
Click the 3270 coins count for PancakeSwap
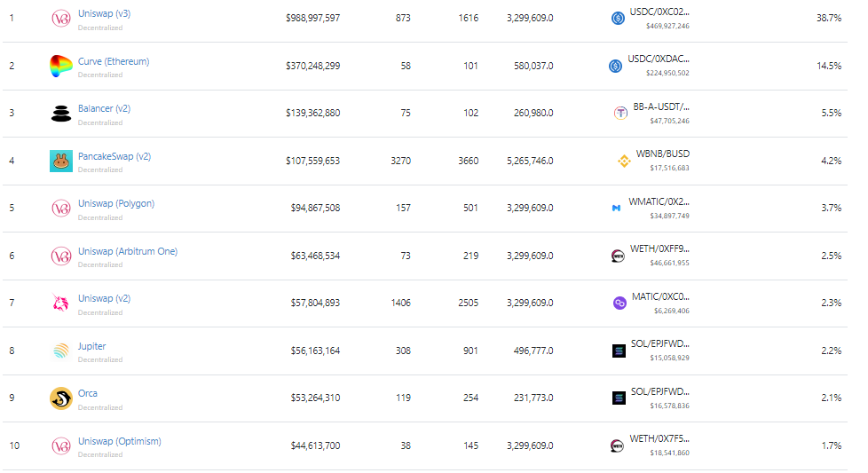401,161
